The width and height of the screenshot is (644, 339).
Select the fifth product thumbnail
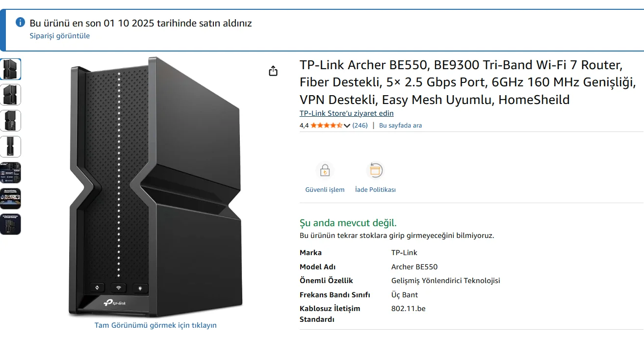pos(10,173)
